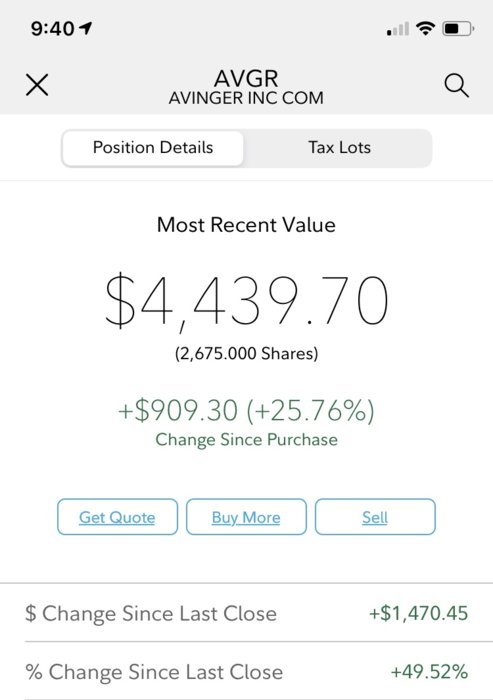
Task: Open the search magnifier icon
Action: 456,85
